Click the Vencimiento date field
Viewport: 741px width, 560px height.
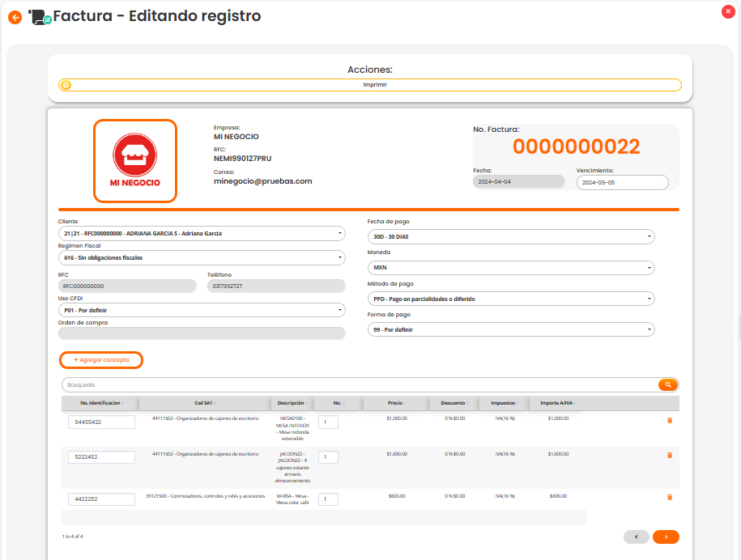[x=622, y=183]
